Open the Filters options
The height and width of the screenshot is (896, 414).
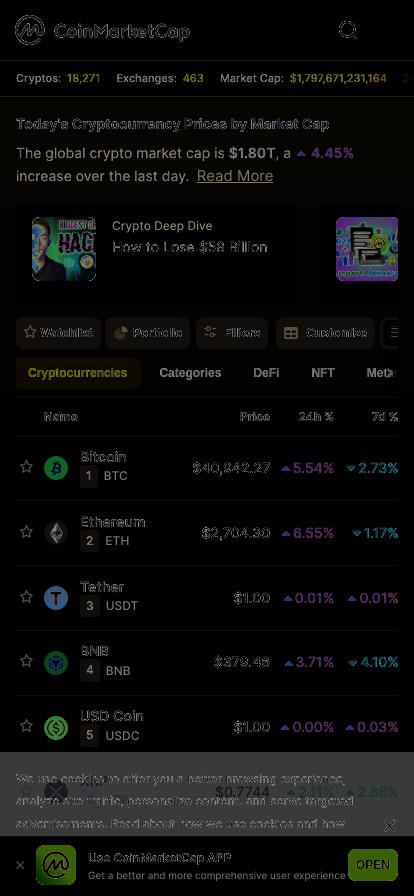pos(232,333)
